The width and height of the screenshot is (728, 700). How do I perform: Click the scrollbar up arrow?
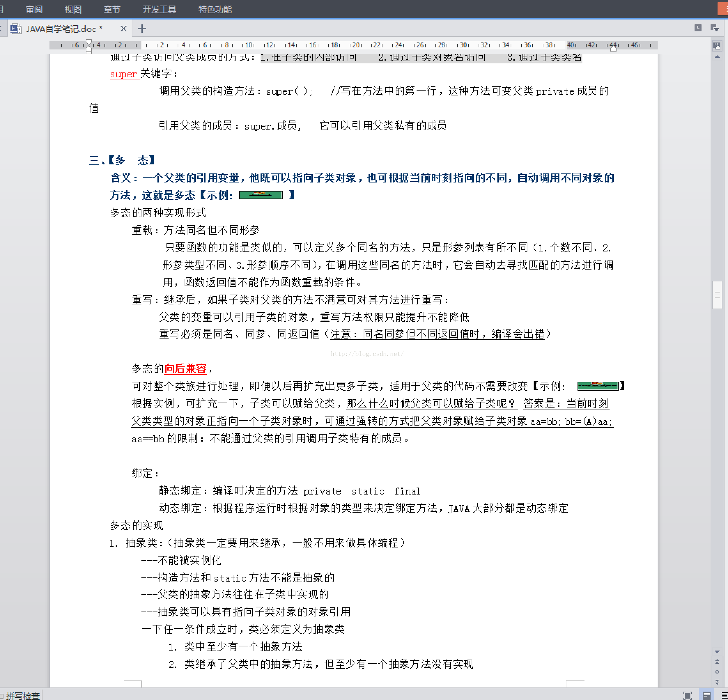(x=717, y=57)
